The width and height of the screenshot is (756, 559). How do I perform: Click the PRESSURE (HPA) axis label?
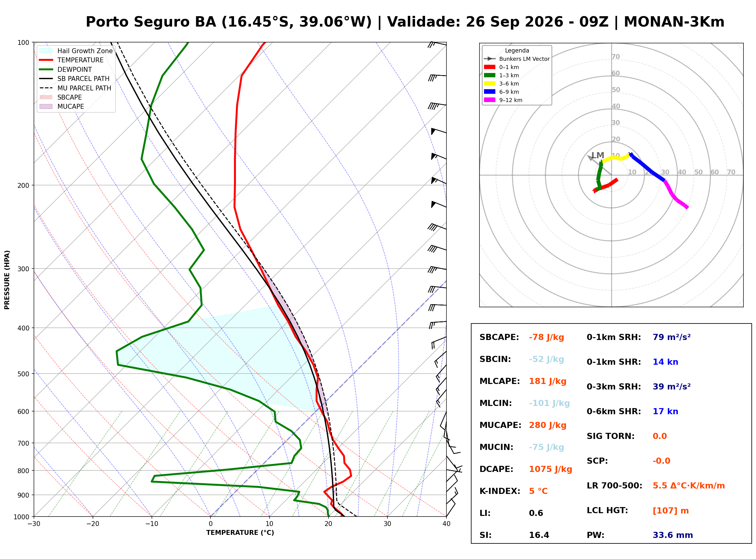tap(7, 280)
